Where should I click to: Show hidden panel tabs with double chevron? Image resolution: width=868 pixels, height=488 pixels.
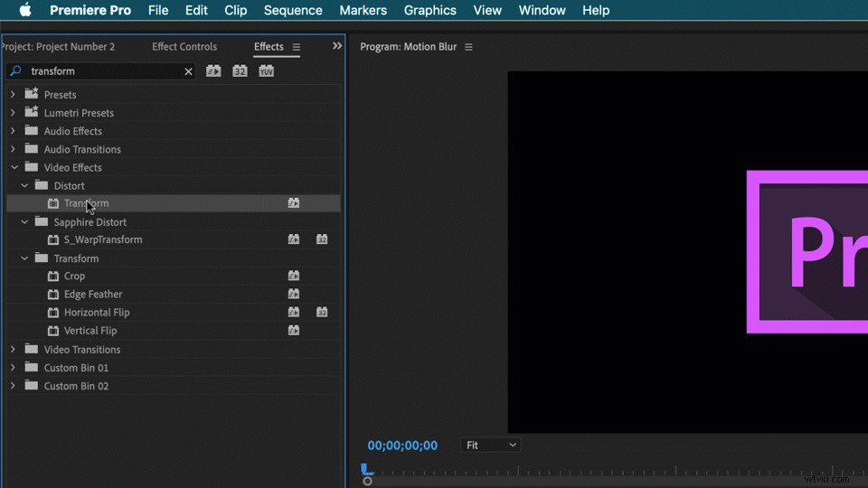click(337, 46)
